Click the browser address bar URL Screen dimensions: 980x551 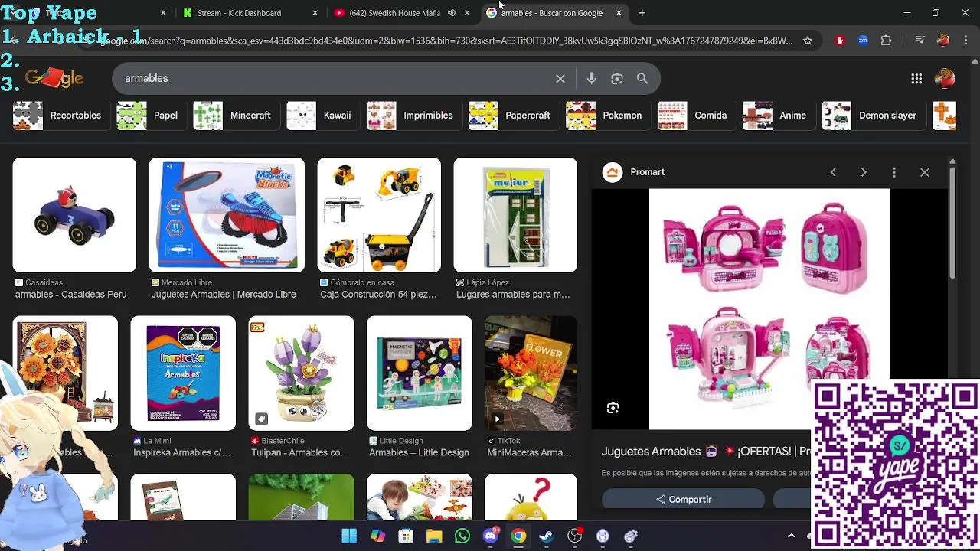446,41
